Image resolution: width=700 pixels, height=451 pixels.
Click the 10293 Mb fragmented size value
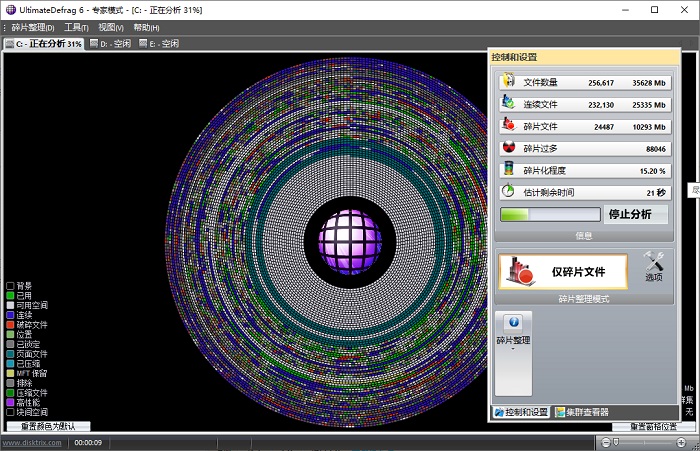click(649, 127)
